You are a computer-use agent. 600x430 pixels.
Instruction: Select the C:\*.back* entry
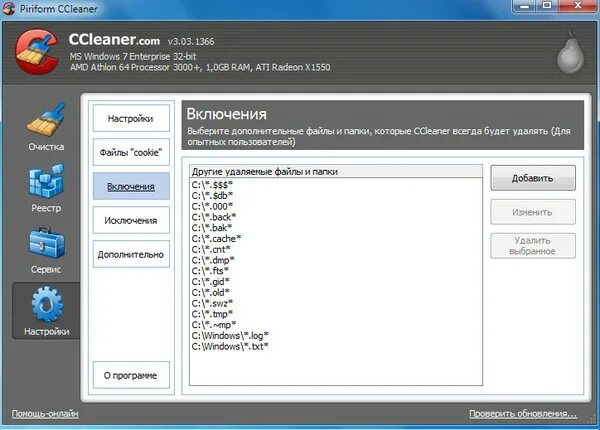click(214, 217)
